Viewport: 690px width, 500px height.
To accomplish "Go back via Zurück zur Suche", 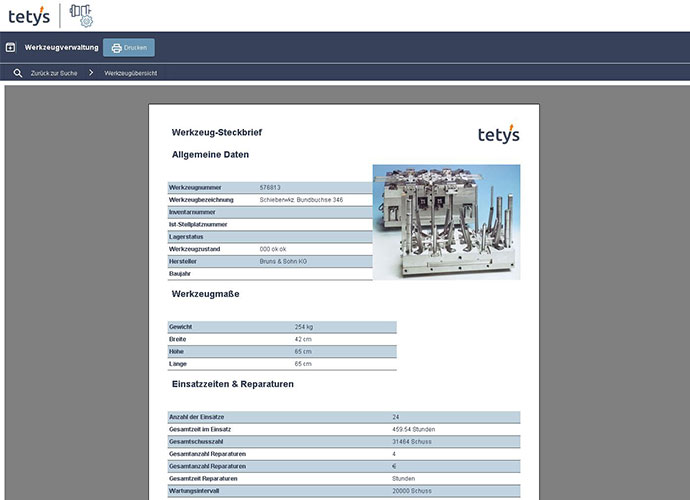I will (x=54, y=73).
